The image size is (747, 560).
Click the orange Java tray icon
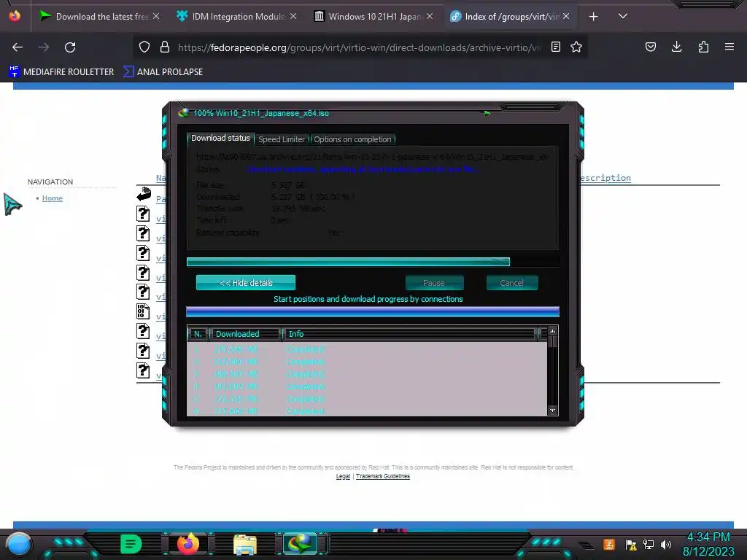point(609,544)
